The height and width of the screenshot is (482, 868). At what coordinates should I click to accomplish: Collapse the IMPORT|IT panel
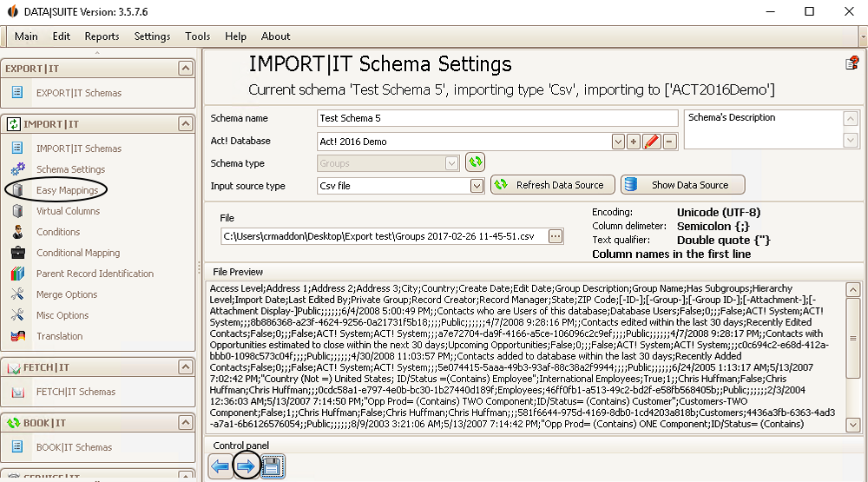coord(186,123)
